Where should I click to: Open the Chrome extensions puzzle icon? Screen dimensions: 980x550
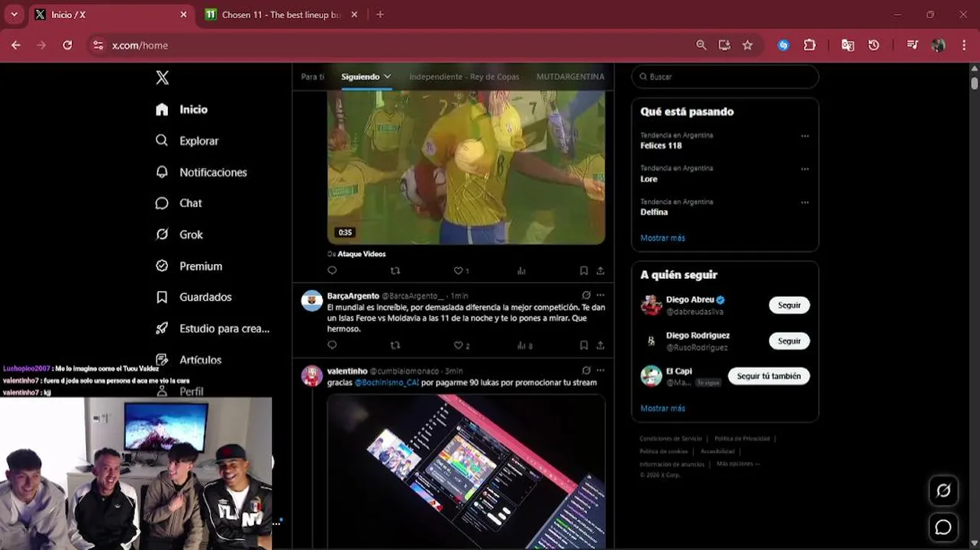click(x=810, y=45)
